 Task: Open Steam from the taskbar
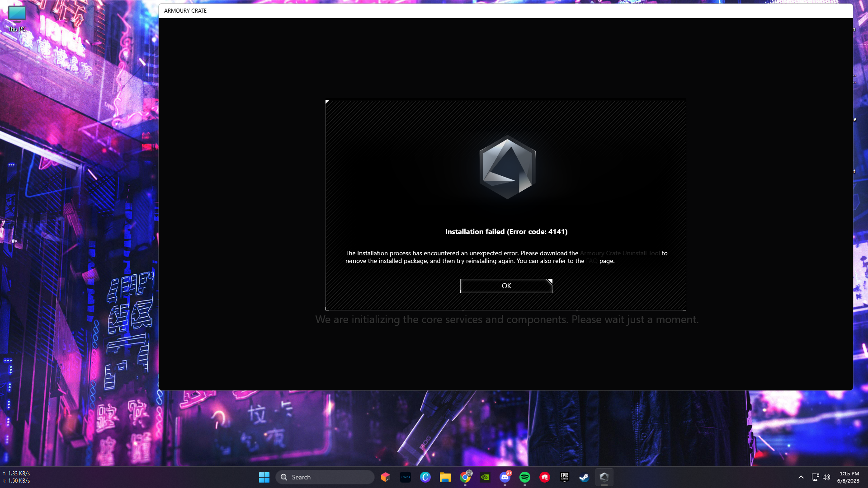pos(584,477)
